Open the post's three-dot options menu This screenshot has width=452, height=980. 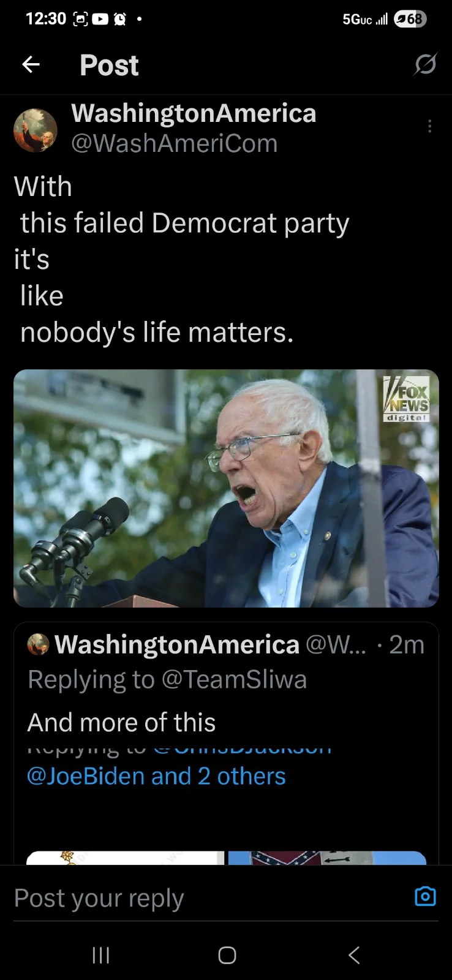pos(430,126)
